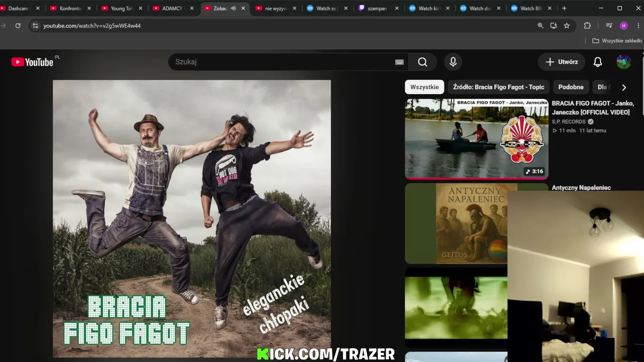Open the YouTube home logo
The width and height of the screenshot is (644, 362).
coord(32,62)
